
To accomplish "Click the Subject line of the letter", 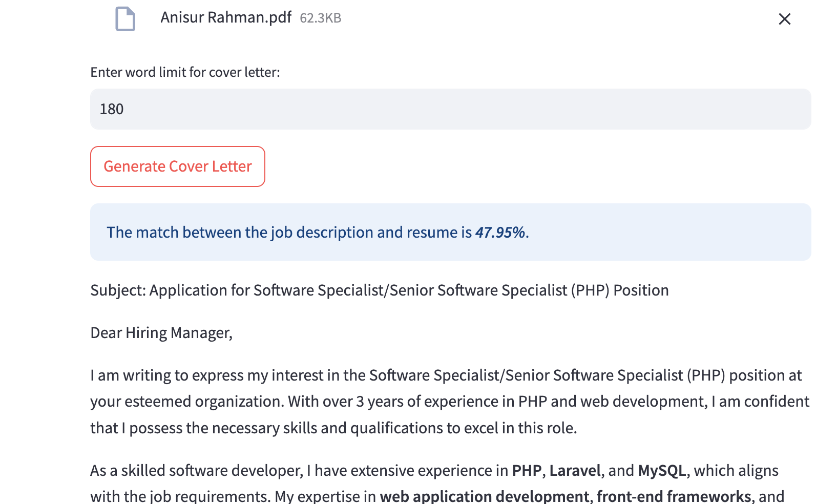I will pos(379,290).
